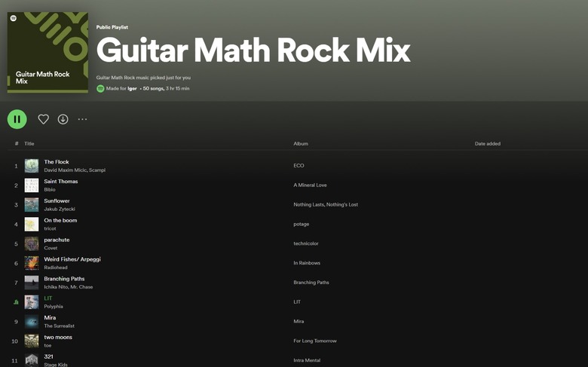Open The Flock album art thumbnail

(x=31, y=166)
